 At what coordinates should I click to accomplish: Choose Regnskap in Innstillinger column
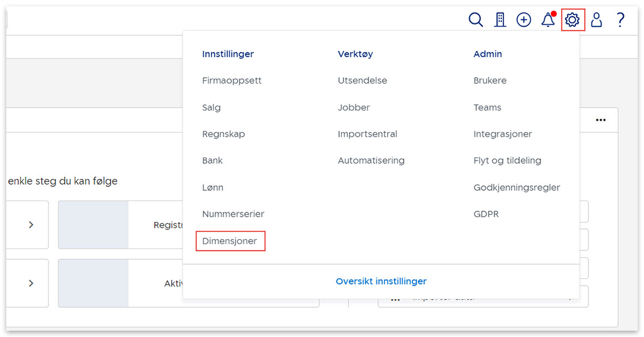(224, 134)
